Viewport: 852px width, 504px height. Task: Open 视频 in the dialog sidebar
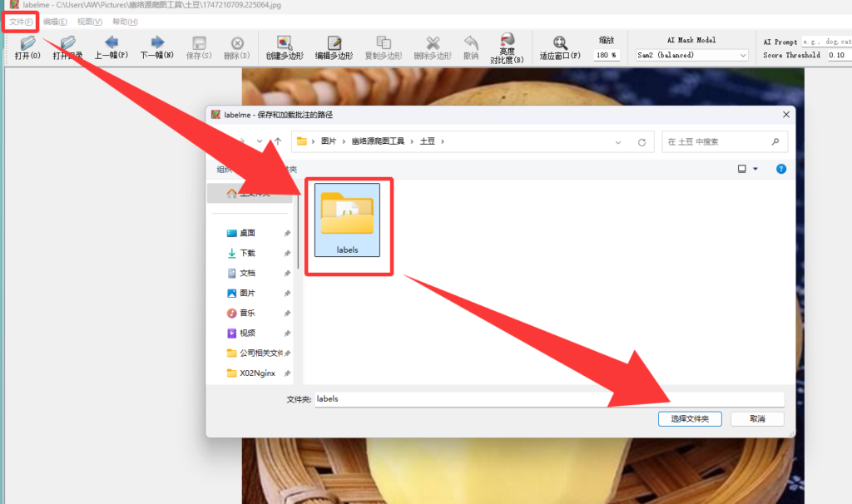pos(247,333)
